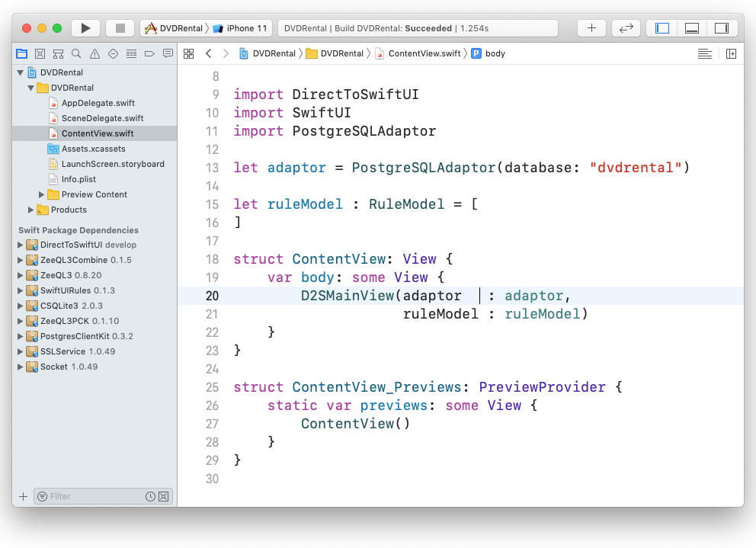Expand the CSQLite3 package

[21, 306]
